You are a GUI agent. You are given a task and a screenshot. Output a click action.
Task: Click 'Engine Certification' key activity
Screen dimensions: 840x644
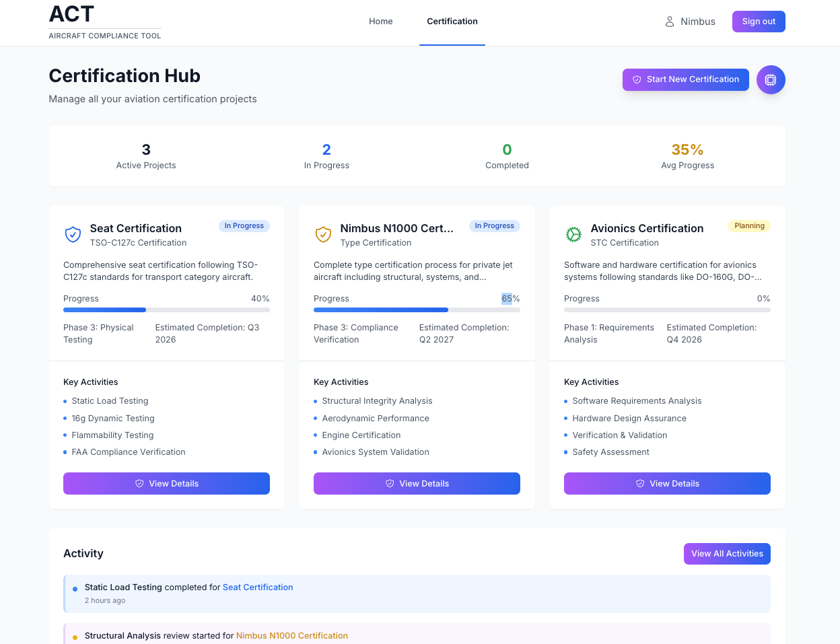[x=361, y=435]
